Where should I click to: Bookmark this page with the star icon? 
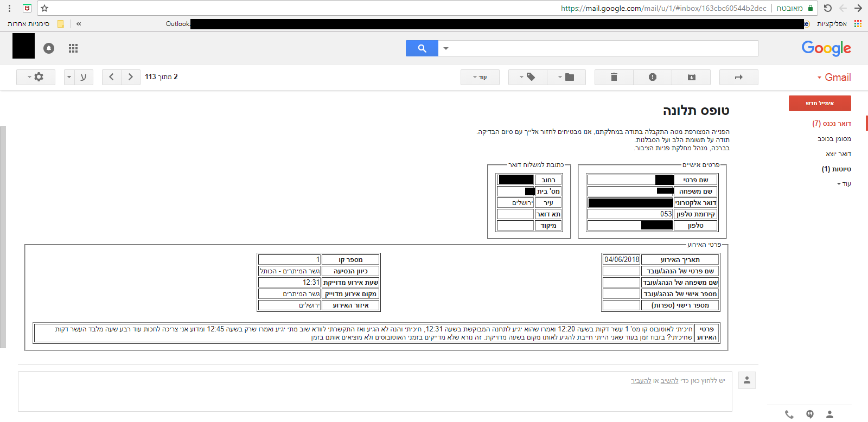pos(44,8)
